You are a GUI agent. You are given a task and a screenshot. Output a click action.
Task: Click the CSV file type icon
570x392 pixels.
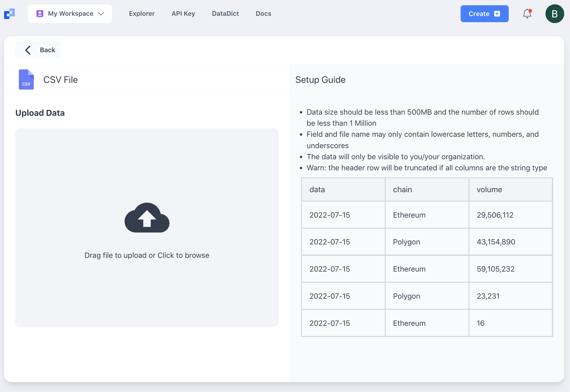coord(26,79)
